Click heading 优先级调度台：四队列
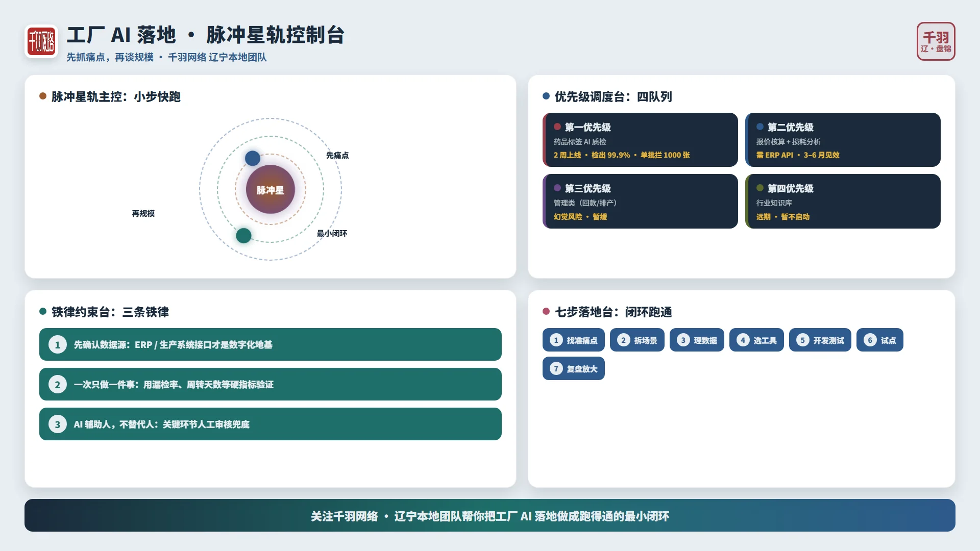Screen dimensions: 980x551 (613, 96)
